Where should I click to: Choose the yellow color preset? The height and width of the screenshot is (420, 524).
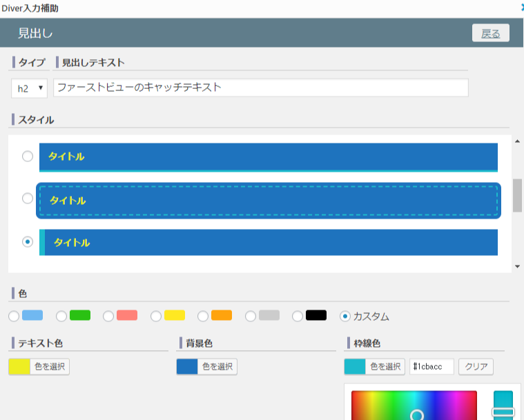click(x=156, y=316)
